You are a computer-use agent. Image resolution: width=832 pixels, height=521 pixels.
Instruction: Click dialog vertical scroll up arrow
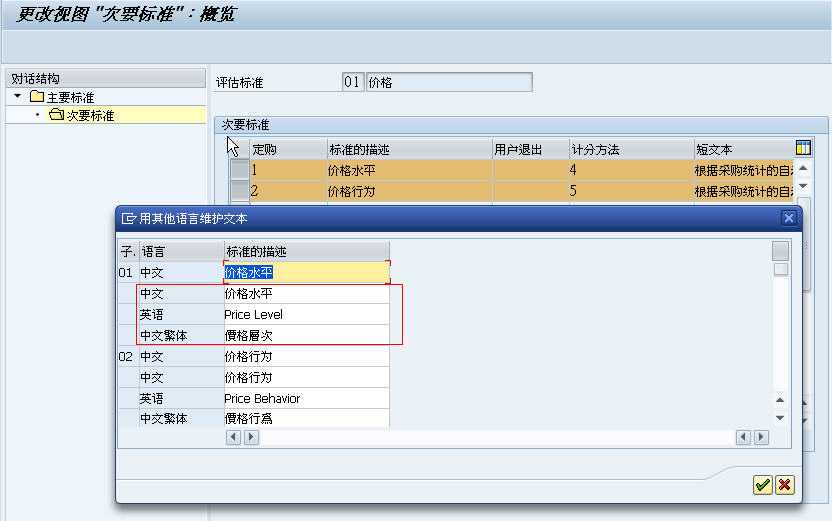pos(779,400)
